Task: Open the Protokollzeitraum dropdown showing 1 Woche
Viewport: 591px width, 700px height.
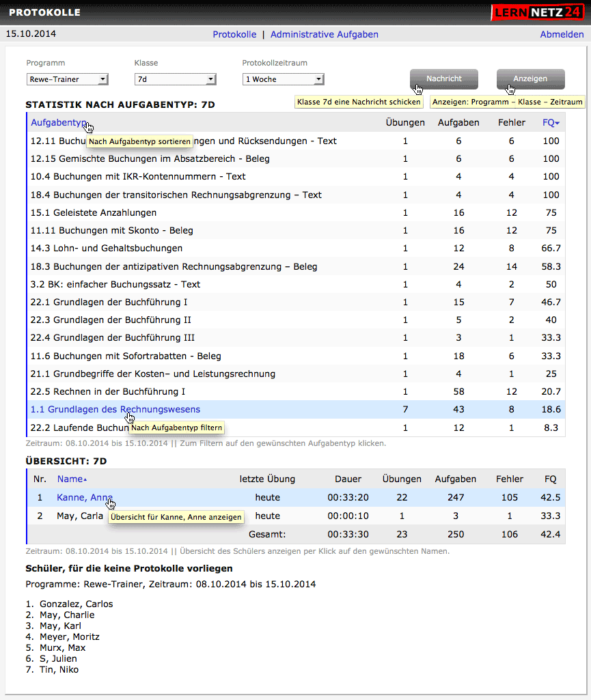Action: coord(283,79)
